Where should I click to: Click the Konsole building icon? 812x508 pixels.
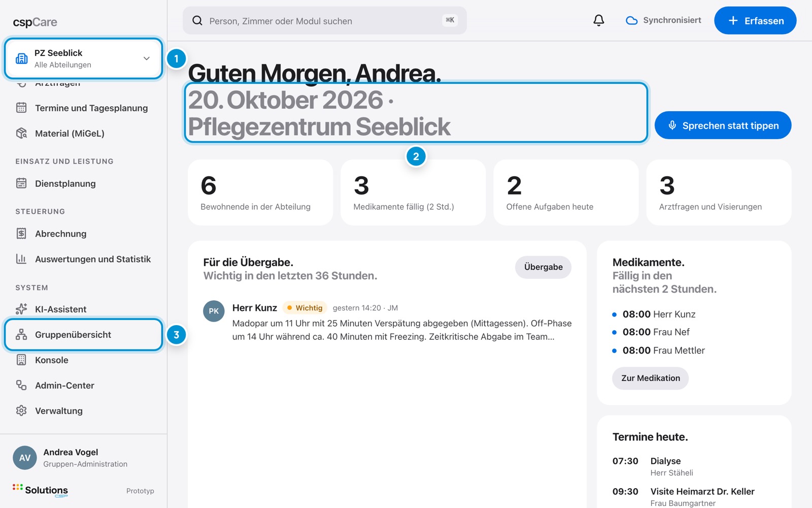click(21, 360)
